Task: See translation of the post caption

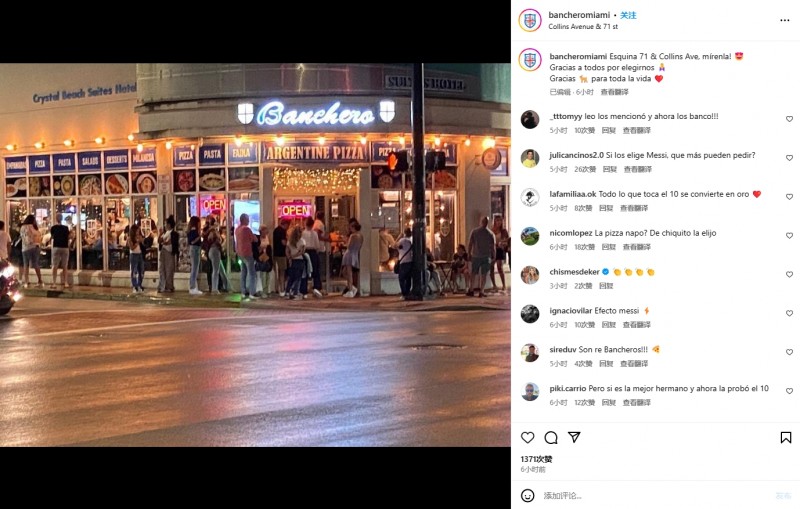Action: pyautogui.click(x=614, y=92)
